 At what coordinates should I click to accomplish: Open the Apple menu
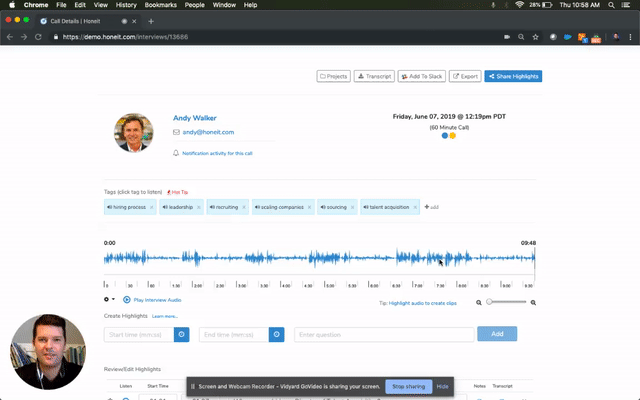[12, 5]
